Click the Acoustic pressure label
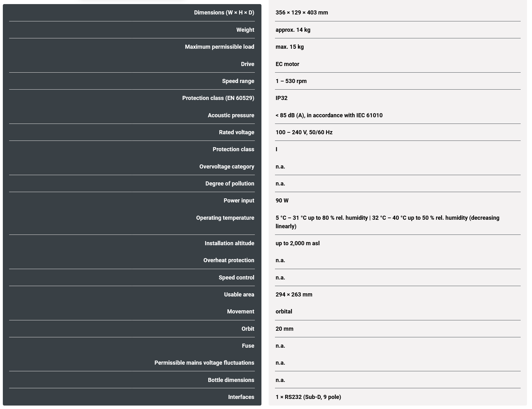This screenshot has height=409, width=532. 231,115
